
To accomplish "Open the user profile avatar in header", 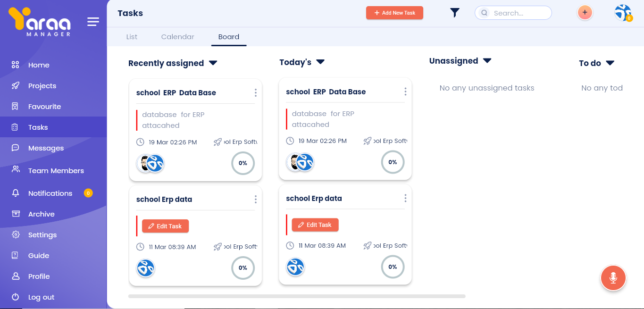I will click(623, 13).
